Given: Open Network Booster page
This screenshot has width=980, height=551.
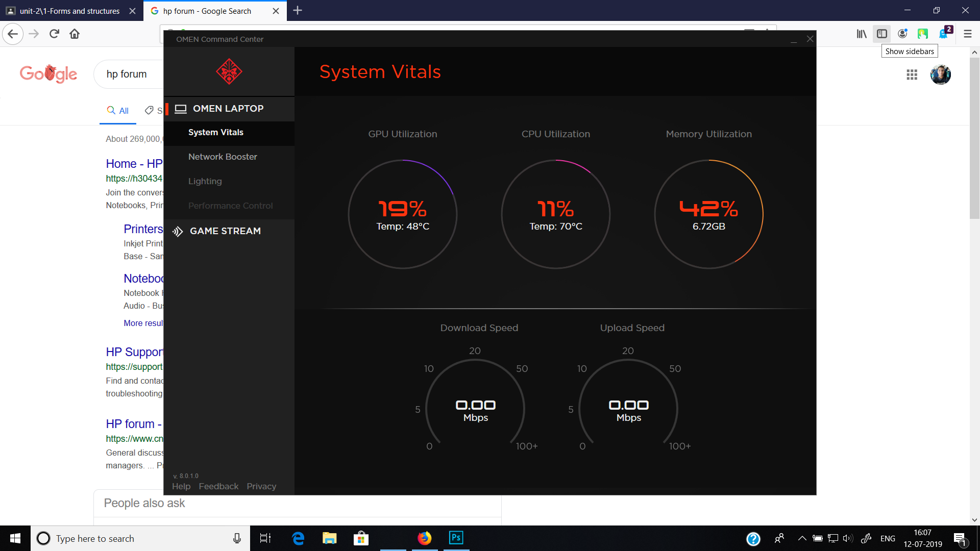Looking at the screenshot, I should click(x=229, y=157).
